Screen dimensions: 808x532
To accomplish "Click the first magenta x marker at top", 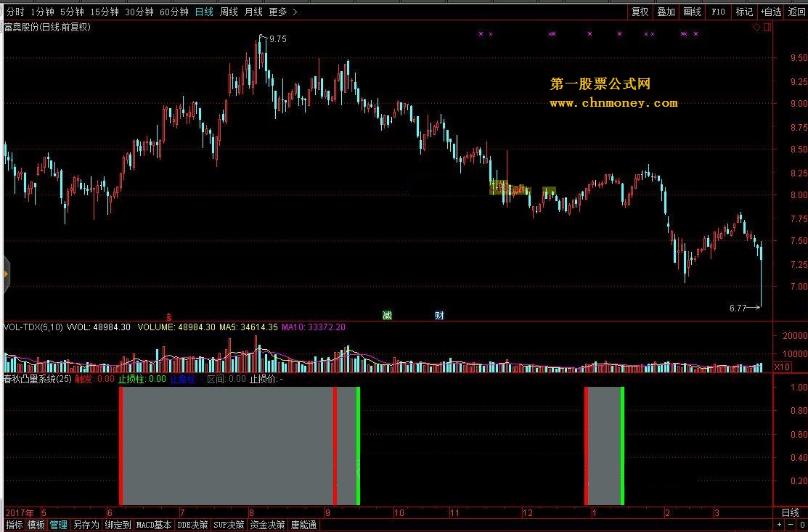I will [481, 34].
